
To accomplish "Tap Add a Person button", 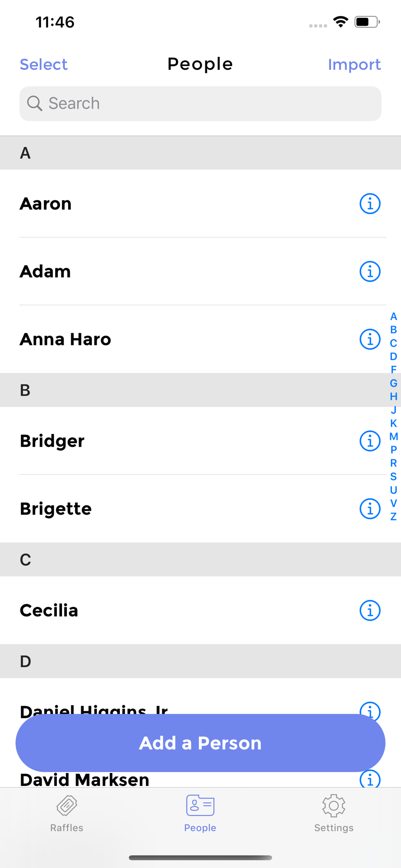I will [x=200, y=743].
